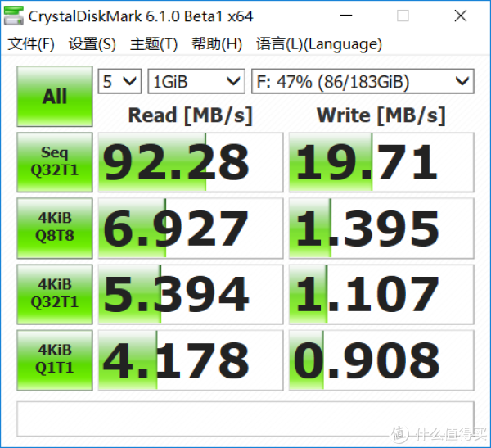Image resolution: width=491 pixels, height=448 pixels.
Task: Click the Seq read result 92.28
Action: pos(190,162)
